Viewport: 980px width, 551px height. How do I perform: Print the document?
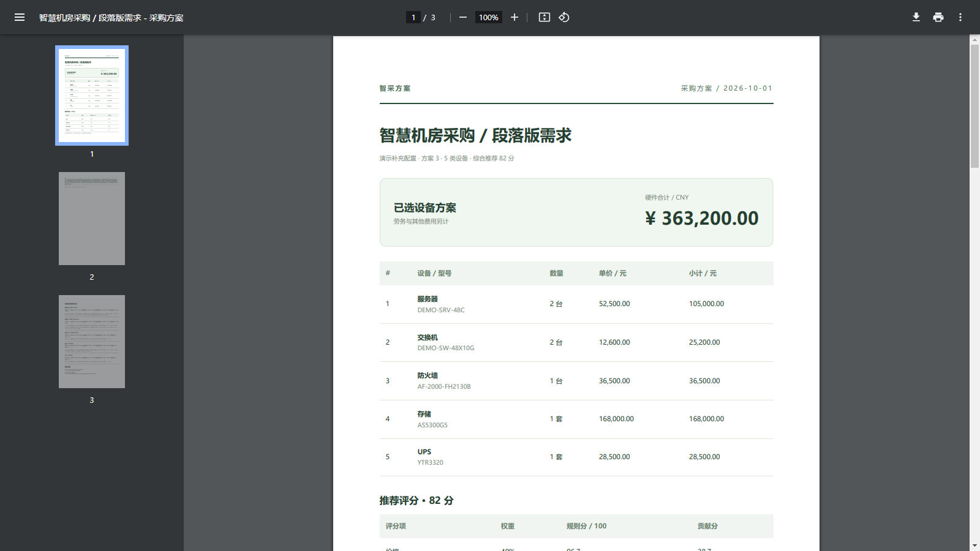(x=938, y=17)
